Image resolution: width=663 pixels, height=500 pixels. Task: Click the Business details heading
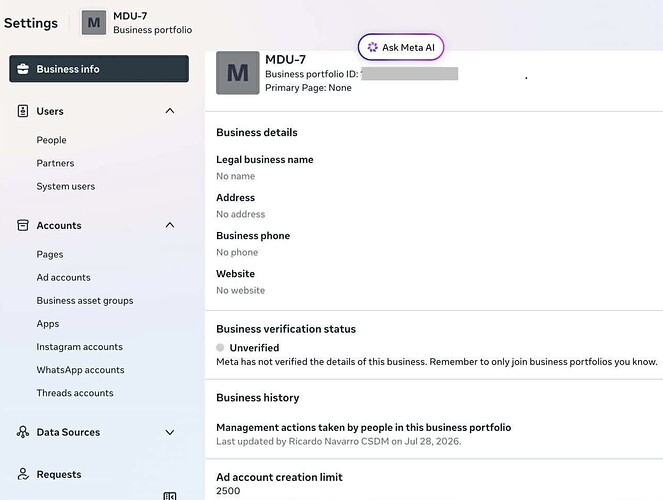tap(257, 132)
